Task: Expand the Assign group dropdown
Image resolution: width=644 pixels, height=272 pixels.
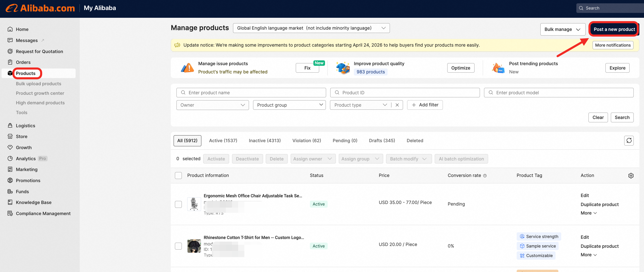Action: pos(361,159)
